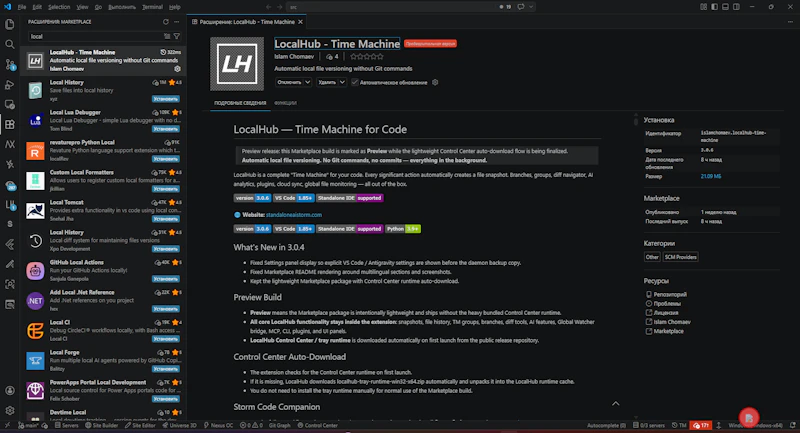Screen dimensions: 800x433
Task: Open the Extensions view icon
Action: point(10,124)
